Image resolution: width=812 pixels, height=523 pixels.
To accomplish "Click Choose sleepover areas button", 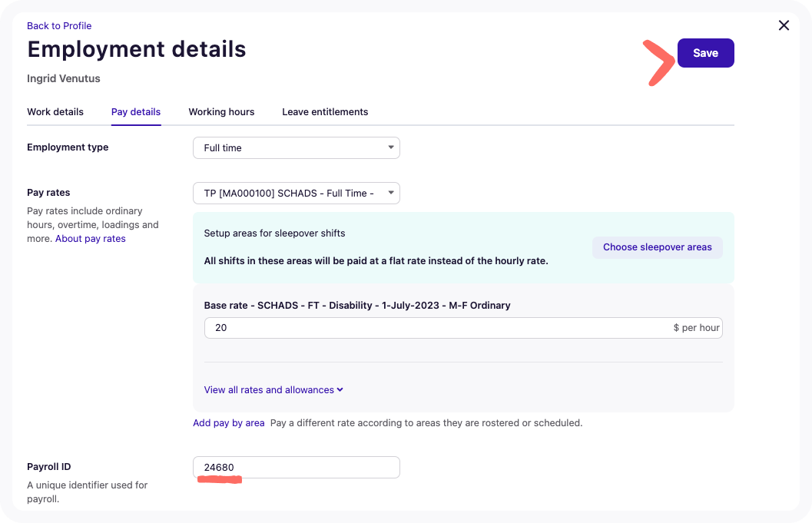I will (x=657, y=247).
